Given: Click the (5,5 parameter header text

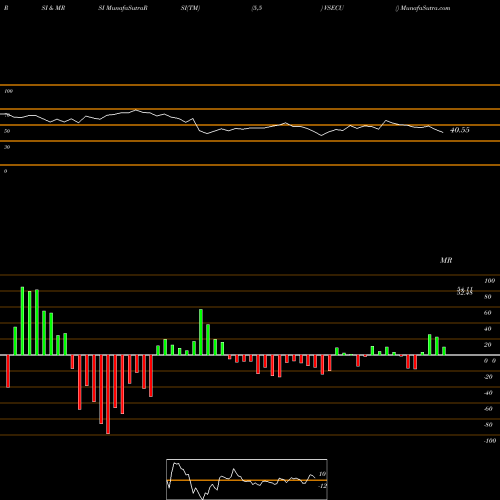Looking at the screenshot, I should point(257,8).
